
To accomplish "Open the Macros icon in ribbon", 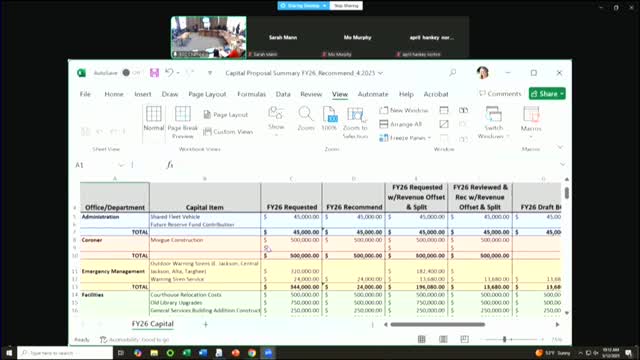I will coord(531,114).
